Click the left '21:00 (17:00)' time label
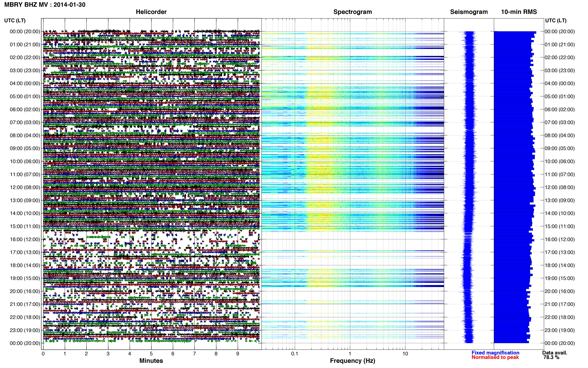Screen dimensions: 588x368 25,304
